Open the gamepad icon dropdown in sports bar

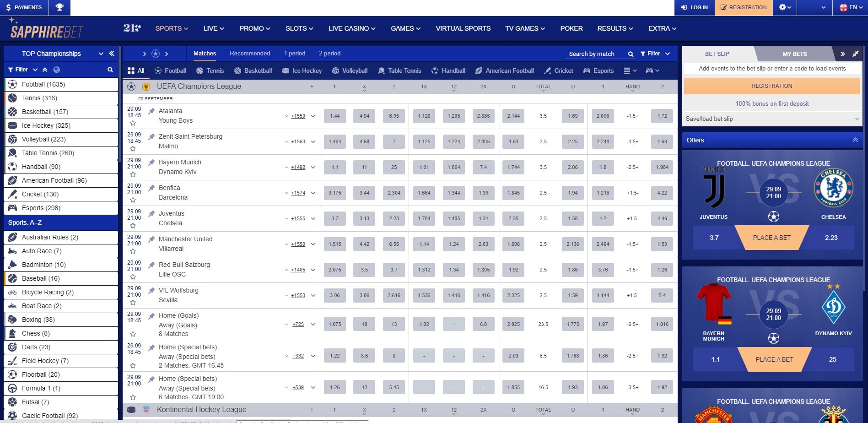(652, 70)
